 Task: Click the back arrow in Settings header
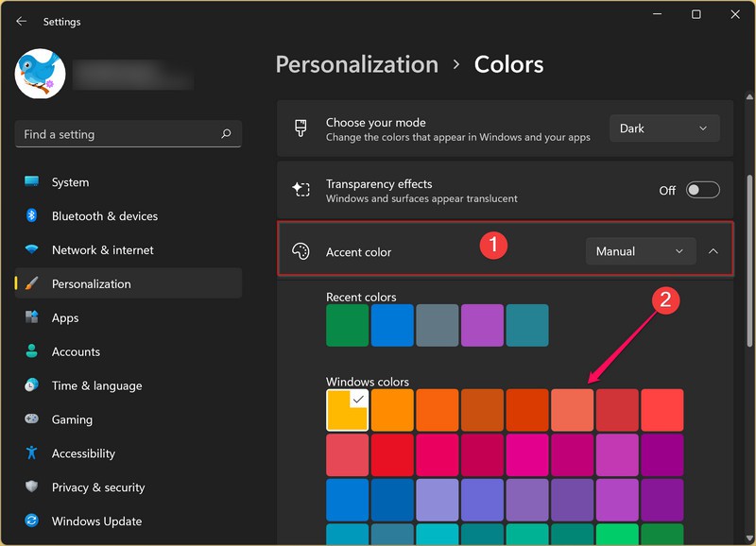[x=21, y=21]
